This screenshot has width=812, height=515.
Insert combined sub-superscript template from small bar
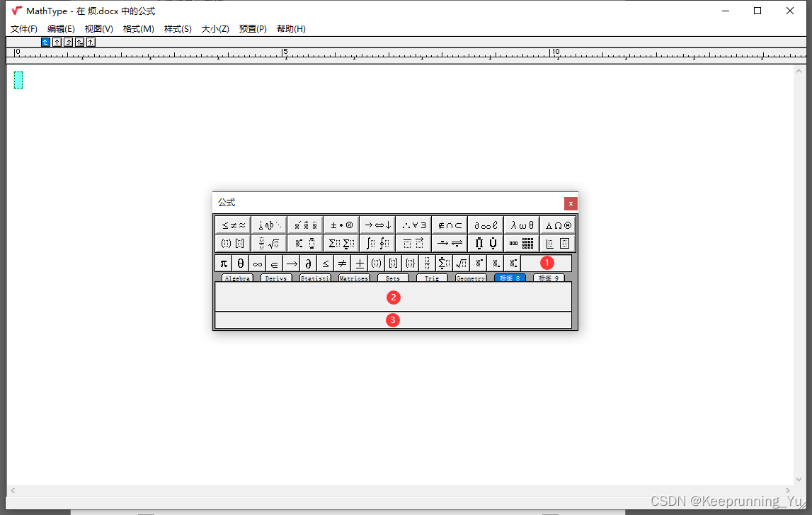coord(512,264)
